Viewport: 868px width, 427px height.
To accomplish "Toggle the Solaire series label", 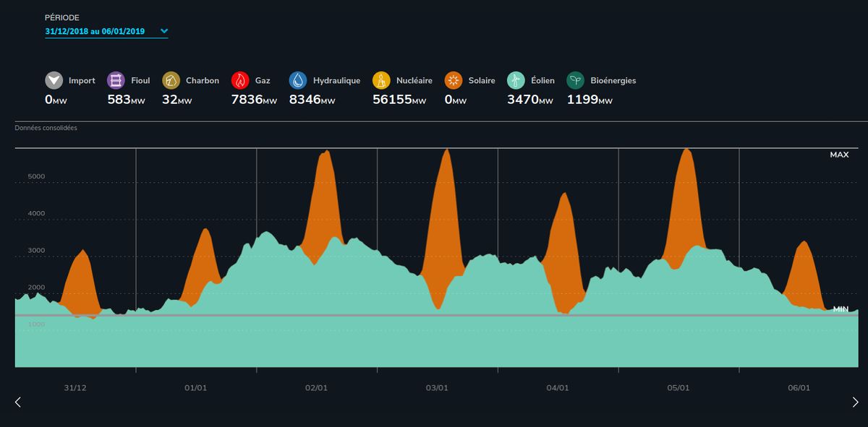I will 481,81.
